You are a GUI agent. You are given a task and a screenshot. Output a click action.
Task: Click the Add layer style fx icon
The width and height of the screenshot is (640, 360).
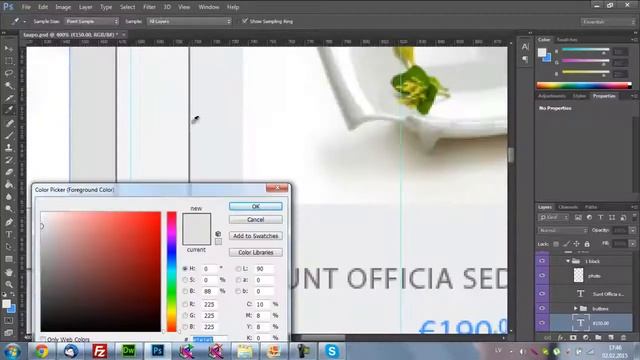click(x=561, y=338)
